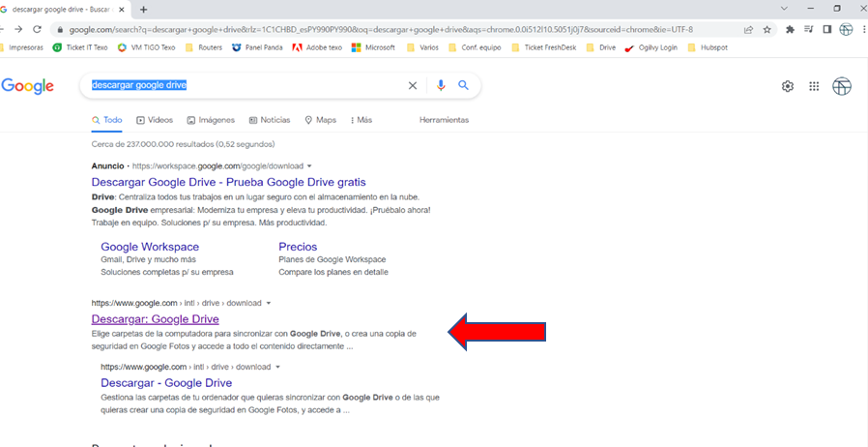Start voice search with microphone

[441, 85]
